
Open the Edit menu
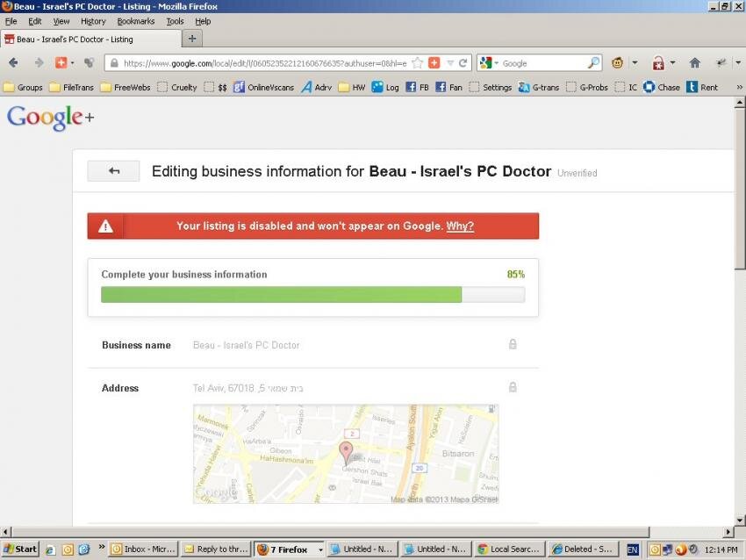pyautogui.click(x=35, y=21)
